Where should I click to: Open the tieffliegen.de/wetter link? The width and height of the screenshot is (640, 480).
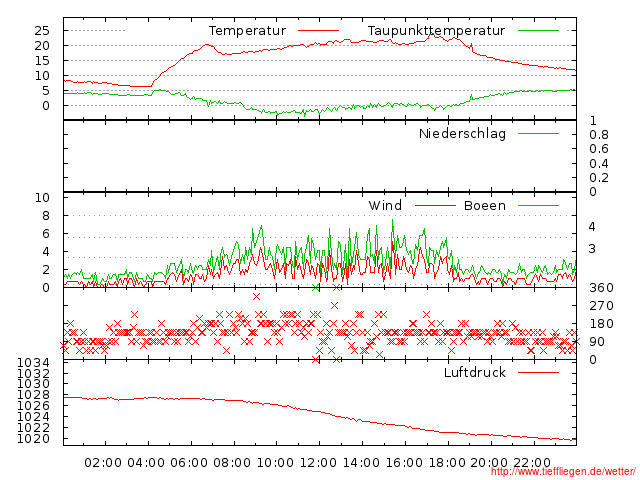563,471
